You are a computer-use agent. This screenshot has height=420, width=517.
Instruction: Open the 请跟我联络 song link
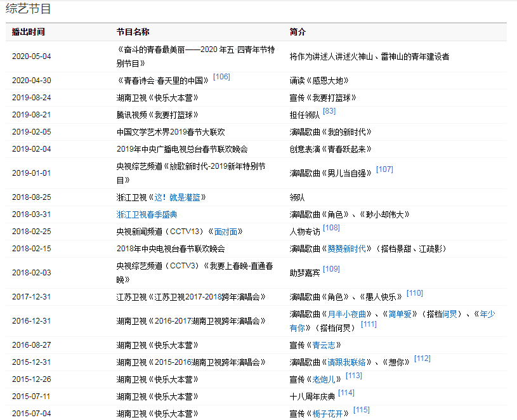(x=346, y=362)
